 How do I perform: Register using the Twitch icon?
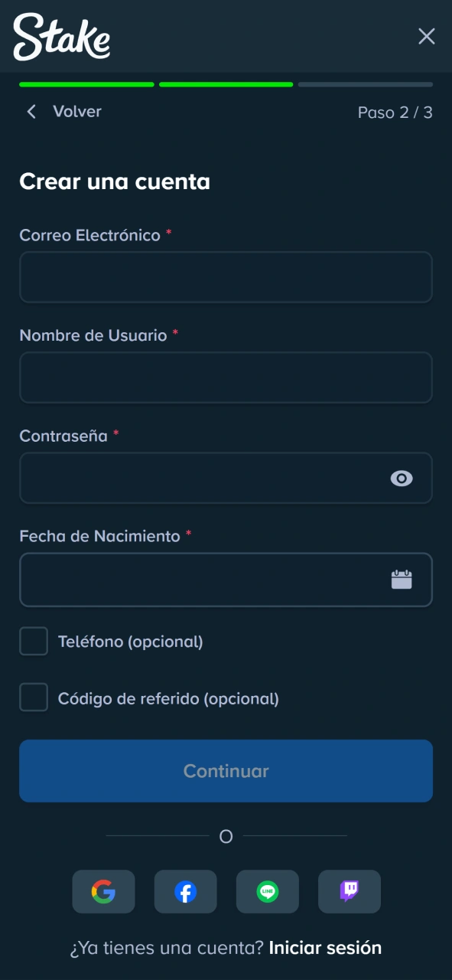click(x=349, y=891)
